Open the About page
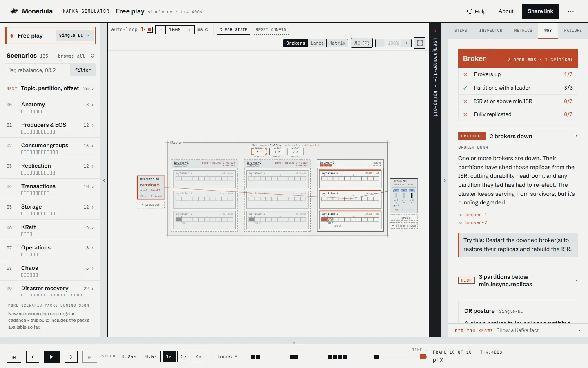Viewport: 588px width, 368px height. point(506,11)
